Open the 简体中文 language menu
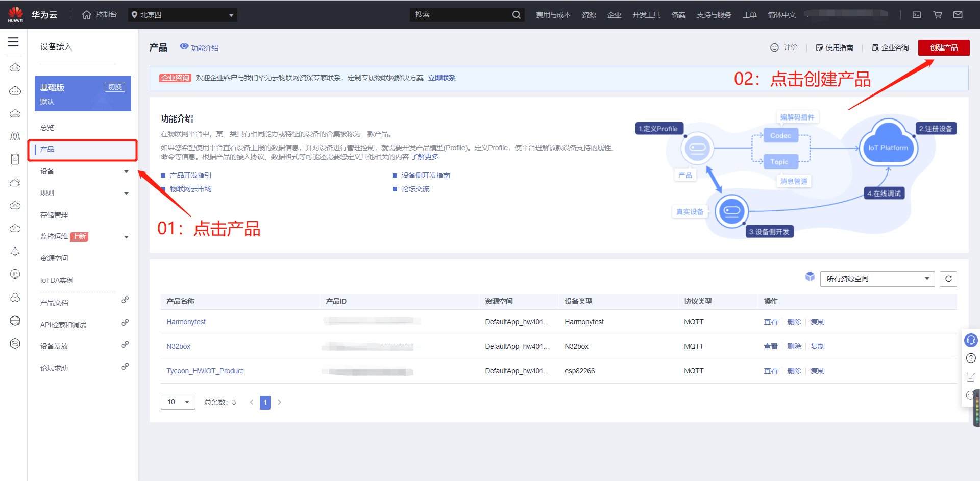Screen dimensions: 980x481 click(x=782, y=15)
